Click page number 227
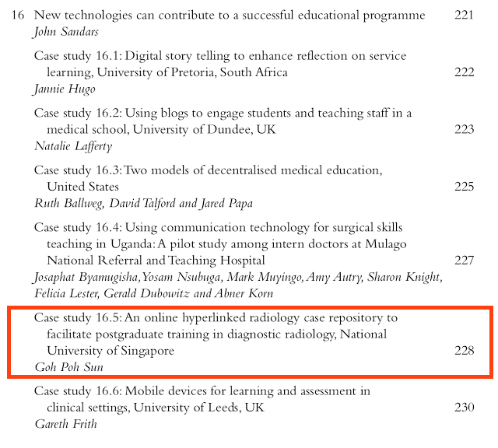The height and width of the screenshot is (448, 498). click(x=464, y=261)
